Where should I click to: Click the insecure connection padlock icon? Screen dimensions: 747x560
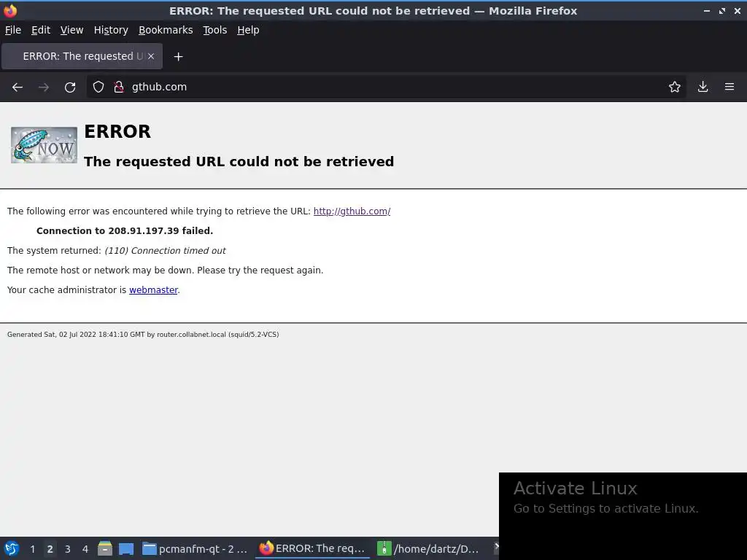119,87
